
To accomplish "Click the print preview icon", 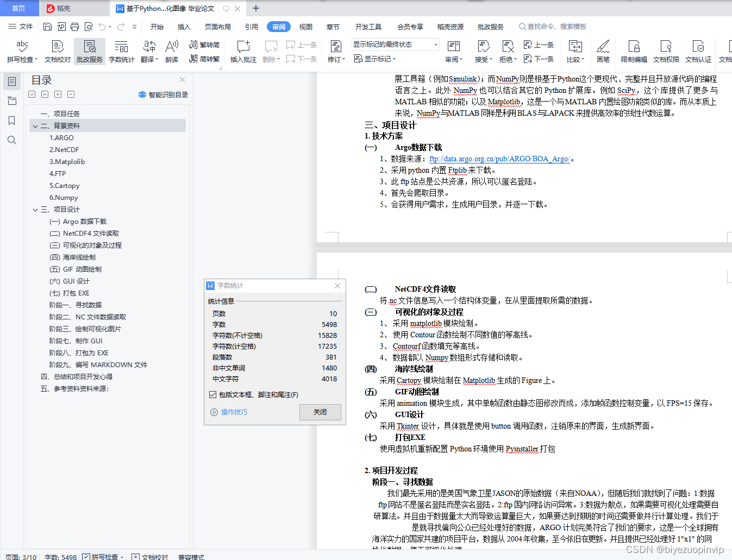I will pyautogui.click(x=88, y=27).
